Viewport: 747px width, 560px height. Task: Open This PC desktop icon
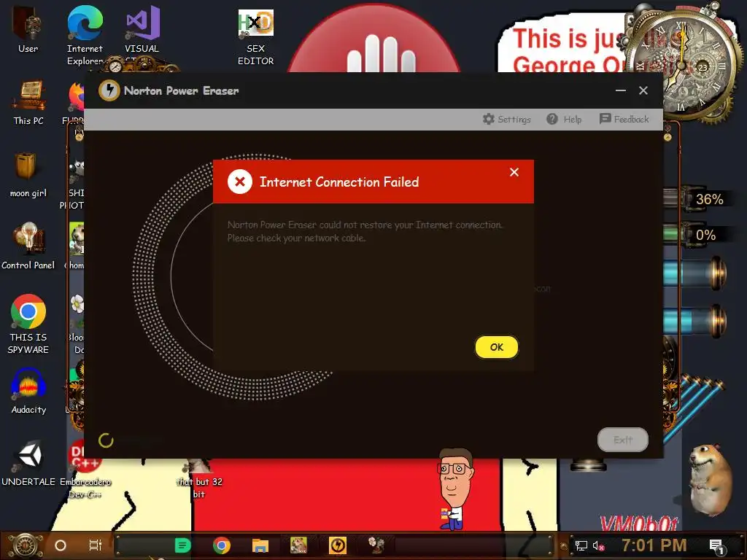(x=28, y=102)
